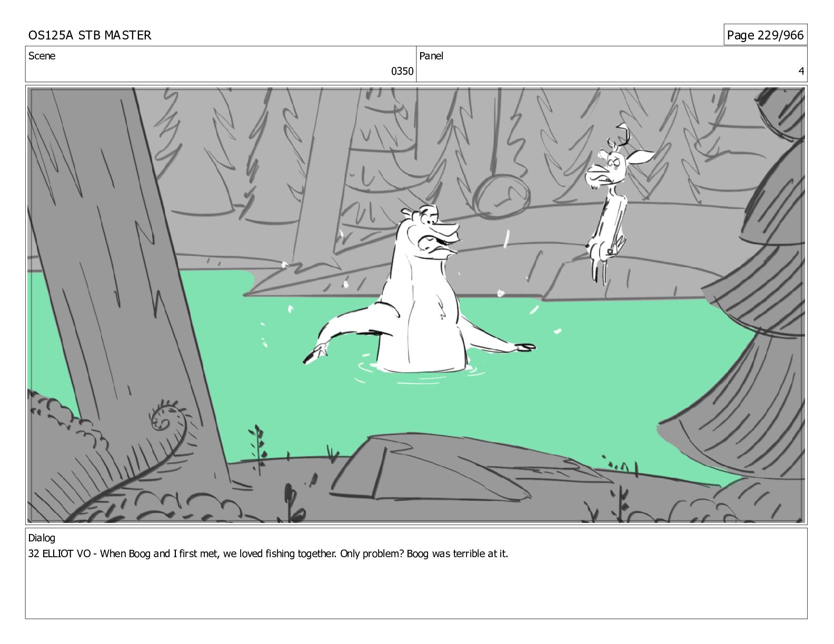Screen dimensions: 834x644
Task: Click the 'Page 229/966' page indicator
Action: point(765,35)
